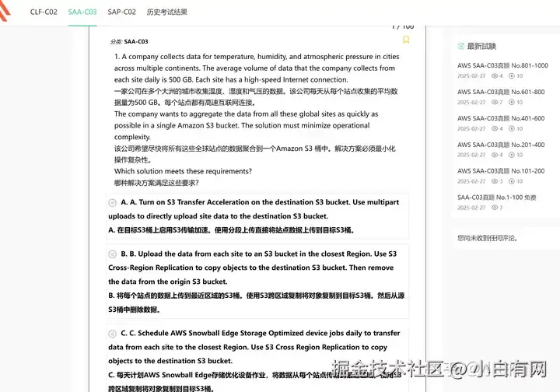Click the 您尚未收到任何评论 text
The height and width of the screenshot is (392, 560).
pos(488,238)
